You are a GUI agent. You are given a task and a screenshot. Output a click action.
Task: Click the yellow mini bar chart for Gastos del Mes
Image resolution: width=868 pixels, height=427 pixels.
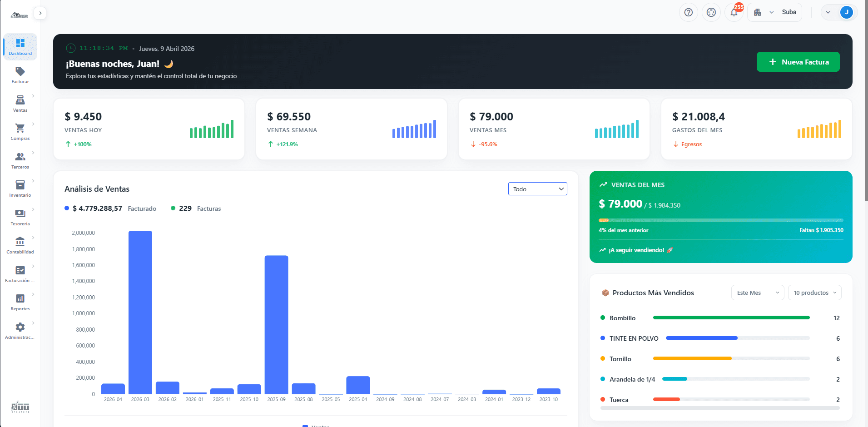click(x=819, y=129)
